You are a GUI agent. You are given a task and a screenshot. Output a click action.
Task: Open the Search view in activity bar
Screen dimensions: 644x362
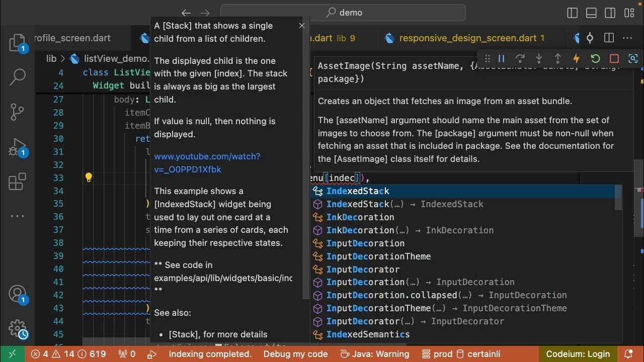point(17,77)
